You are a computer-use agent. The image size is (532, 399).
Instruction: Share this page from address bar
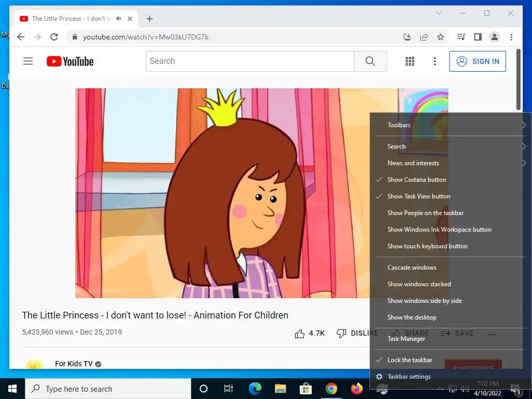pos(424,37)
